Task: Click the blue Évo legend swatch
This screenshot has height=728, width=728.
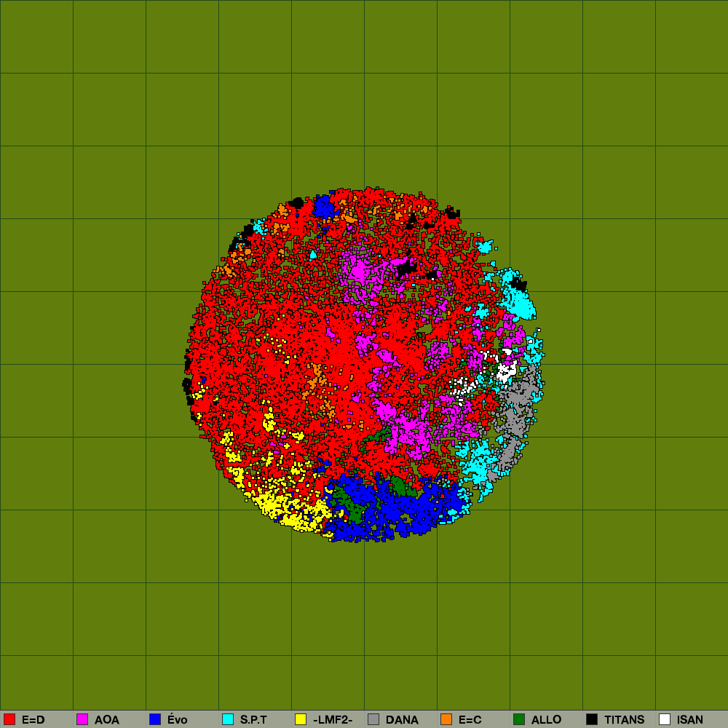Action: [x=155, y=719]
